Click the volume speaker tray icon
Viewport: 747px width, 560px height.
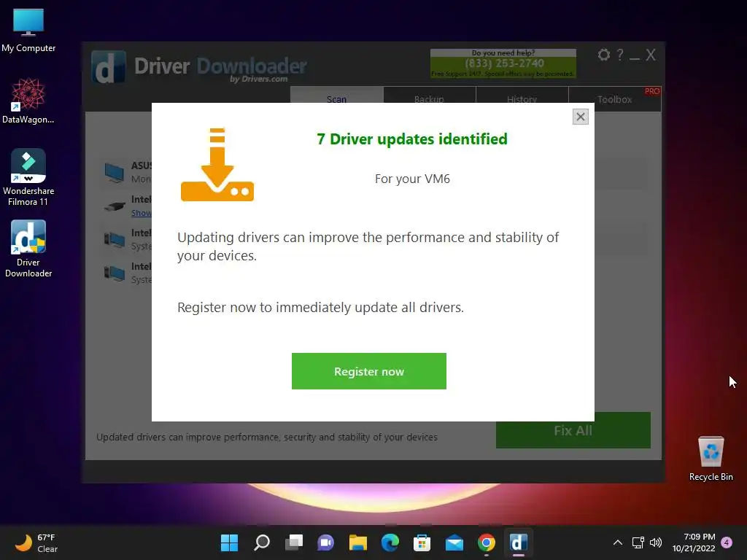pyautogui.click(x=656, y=542)
